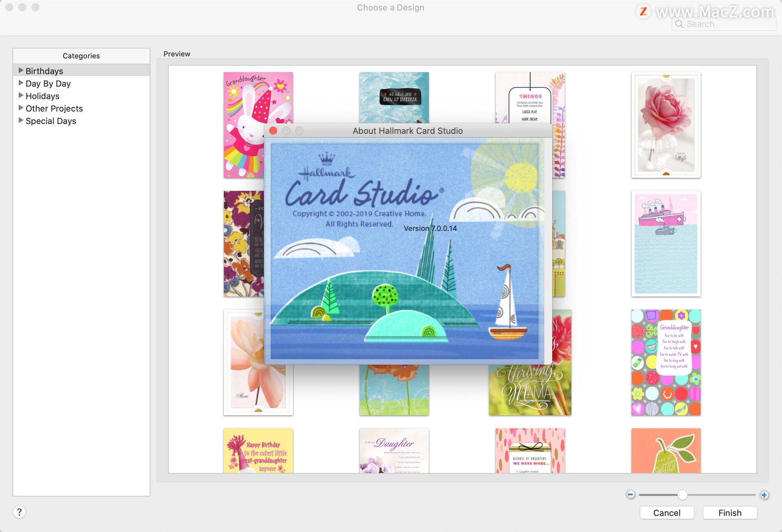Expand the Other Projects category triangle
The image size is (782, 532).
click(x=21, y=108)
